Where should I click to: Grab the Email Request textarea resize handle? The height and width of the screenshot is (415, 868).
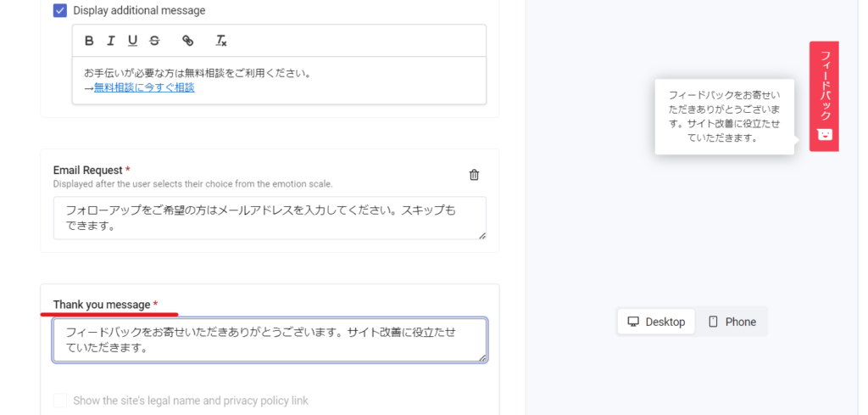pos(481,235)
